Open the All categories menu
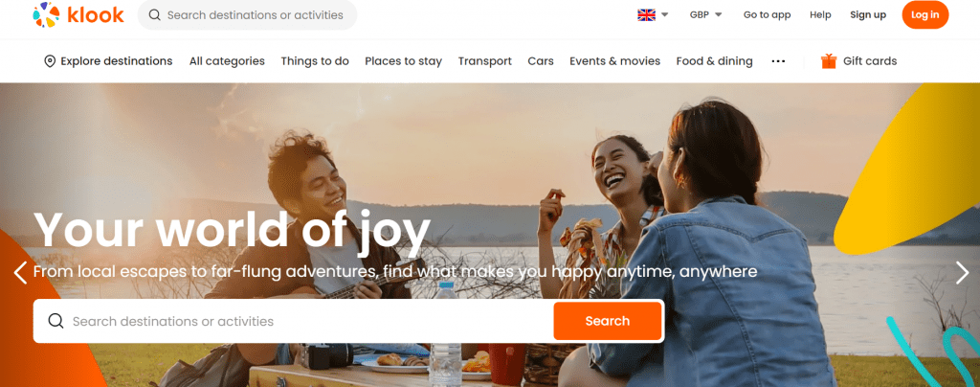The image size is (980, 387). [227, 61]
